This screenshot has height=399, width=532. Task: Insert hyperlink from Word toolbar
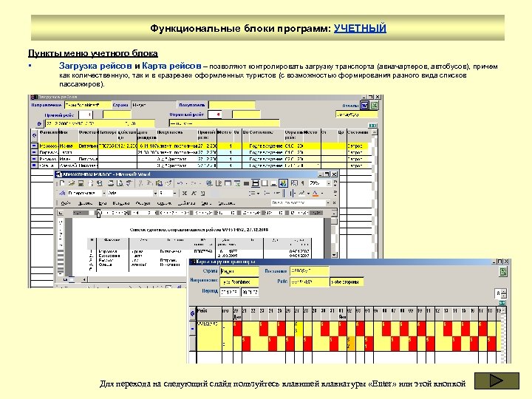209,183
